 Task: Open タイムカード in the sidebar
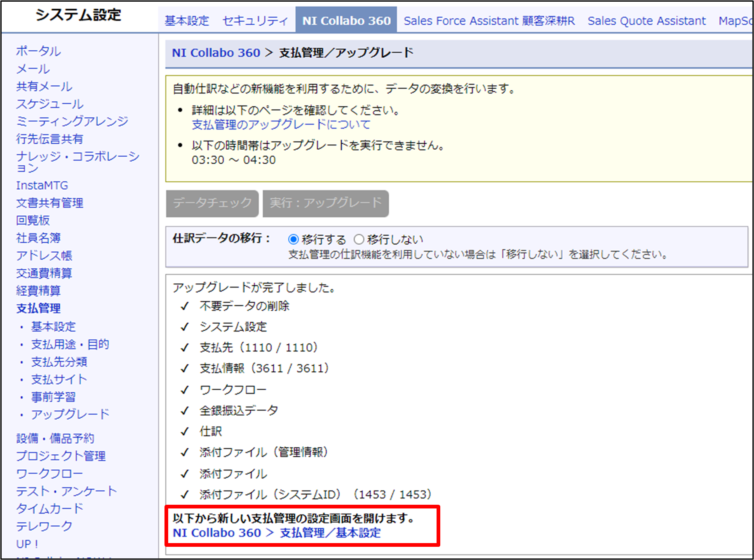49,508
